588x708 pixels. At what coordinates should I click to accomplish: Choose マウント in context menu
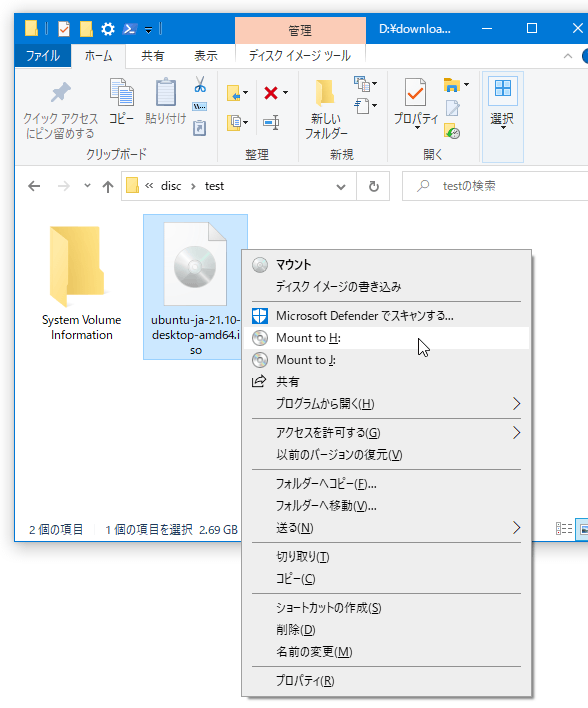point(386,265)
